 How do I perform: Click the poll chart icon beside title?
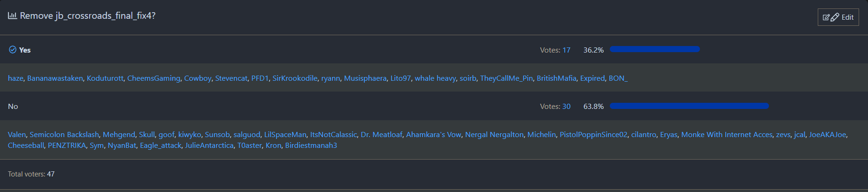click(x=12, y=15)
